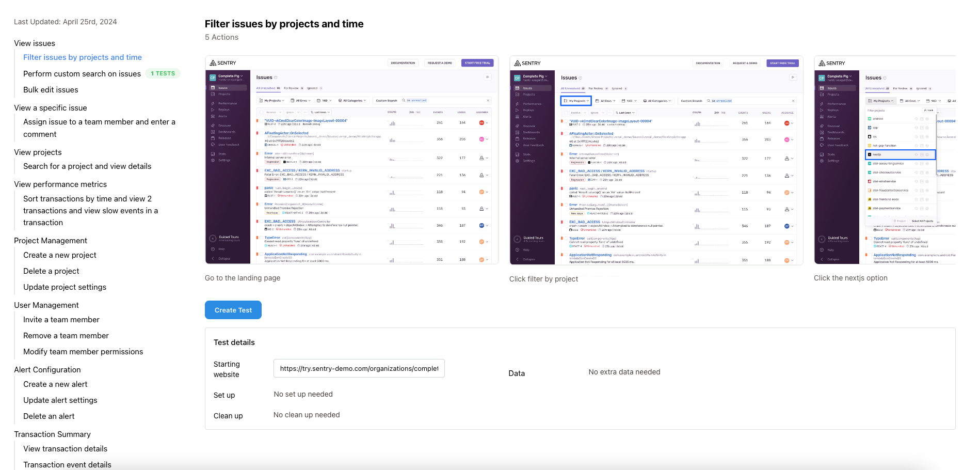Click the 'Go to the landing page' caption
Image resolution: width=980 pixels, height=470 pixels.
pyautogui.click(x=243, y=278)
